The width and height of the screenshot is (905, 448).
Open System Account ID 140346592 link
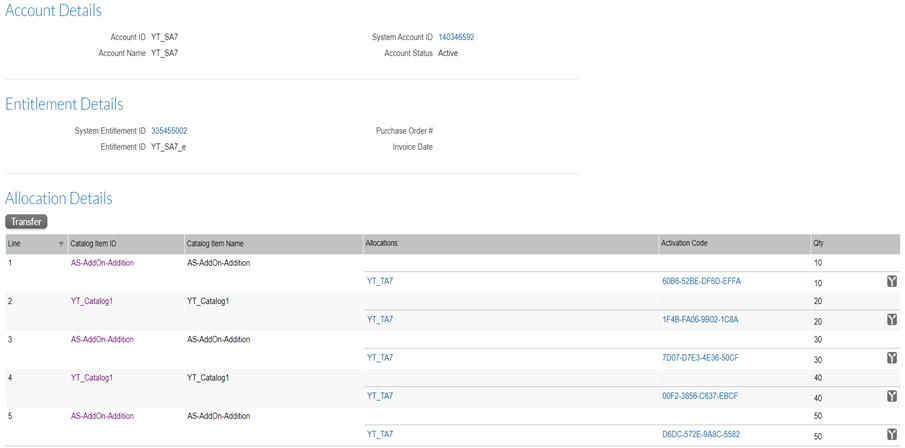456,37
